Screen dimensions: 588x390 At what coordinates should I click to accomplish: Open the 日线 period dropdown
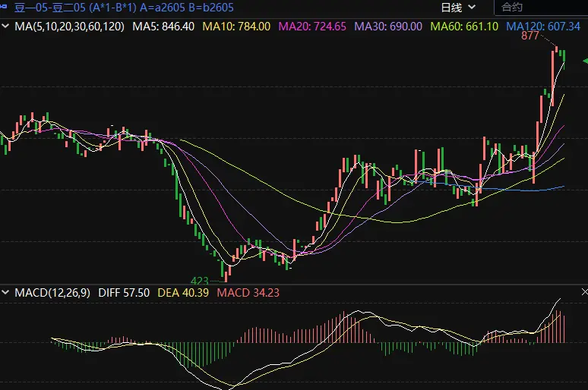coord(459,8)
